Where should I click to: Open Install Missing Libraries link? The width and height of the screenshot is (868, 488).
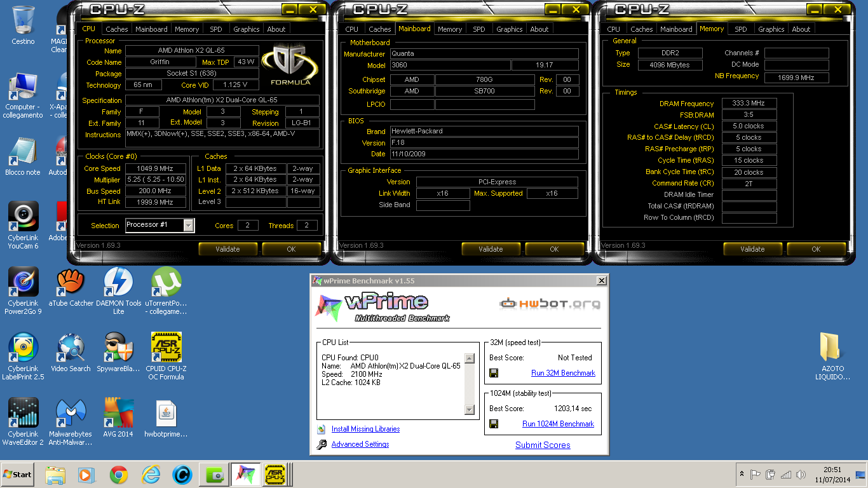click(x=365, y=429)
